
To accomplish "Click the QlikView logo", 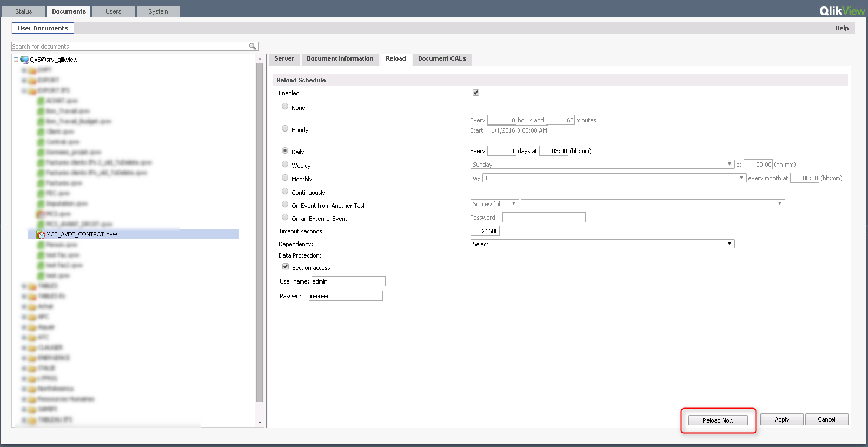I will [842, 11].
